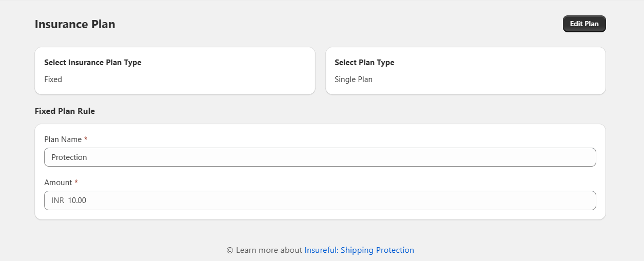This screenshot has width=644, height=261.
Task: Click the INR currency prefix
Action: coord(57,200)
